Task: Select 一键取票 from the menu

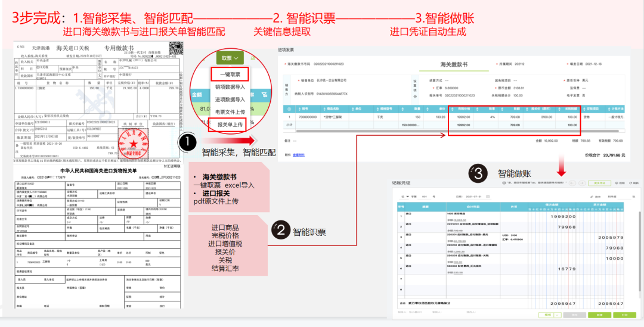Action: [x=230, y=74]
